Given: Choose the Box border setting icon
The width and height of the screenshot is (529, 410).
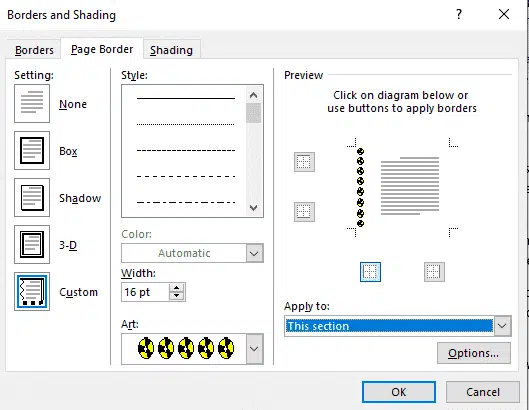Looking at the screenshot, I should (32, 151).
